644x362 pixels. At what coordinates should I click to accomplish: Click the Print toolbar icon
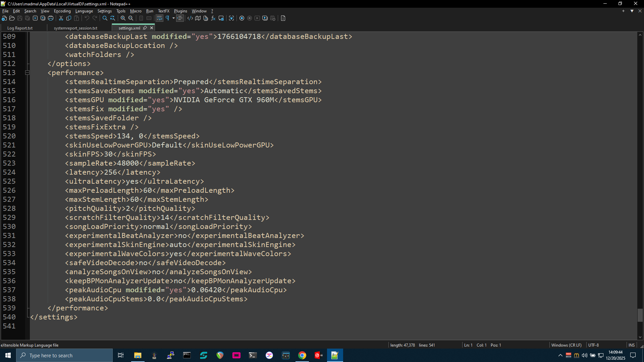coord(51,18)
